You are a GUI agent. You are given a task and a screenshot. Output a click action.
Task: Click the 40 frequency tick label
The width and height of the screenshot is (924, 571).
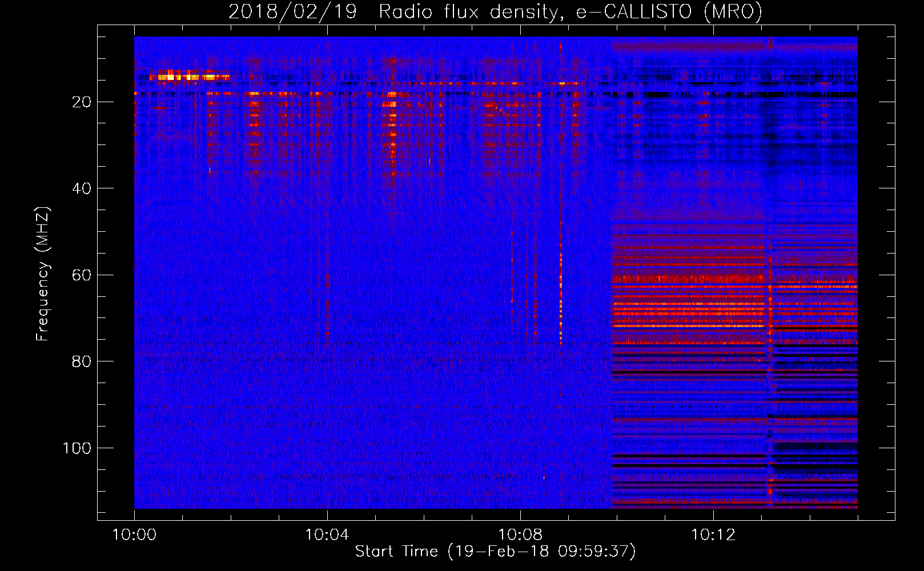tap(82, 188)
